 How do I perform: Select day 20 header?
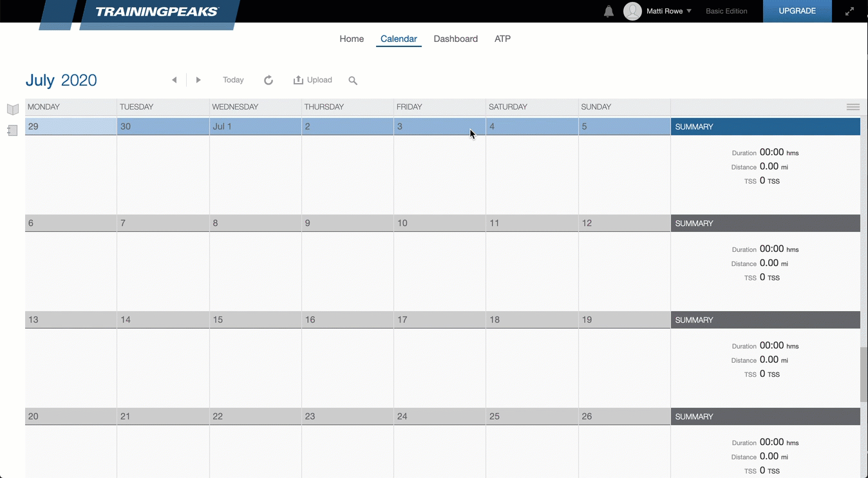coord(71,416)
